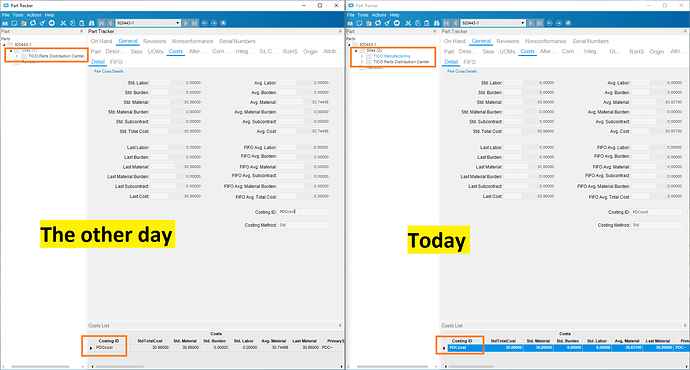Click the refresh icon in left toolbar
Viewport: 690px width, 370px height.
pyautogui.click(x=33, y=23)
